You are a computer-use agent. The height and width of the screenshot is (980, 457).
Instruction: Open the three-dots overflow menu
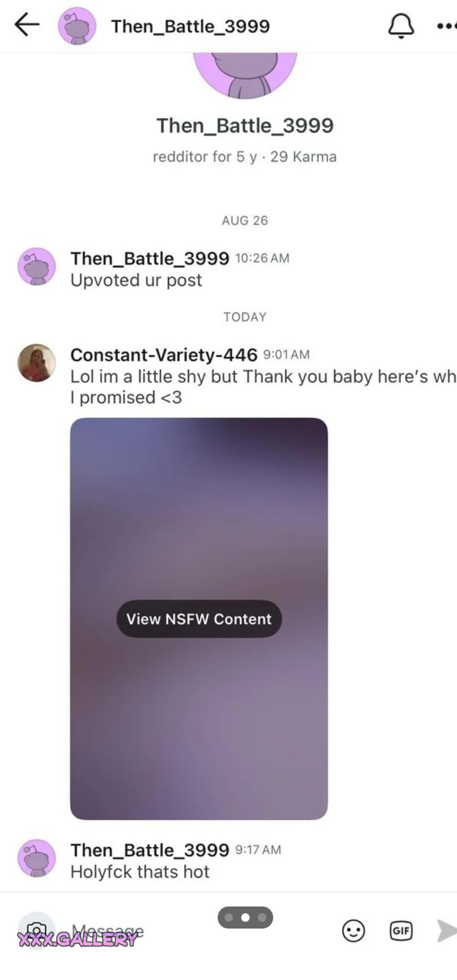(446, 26)
